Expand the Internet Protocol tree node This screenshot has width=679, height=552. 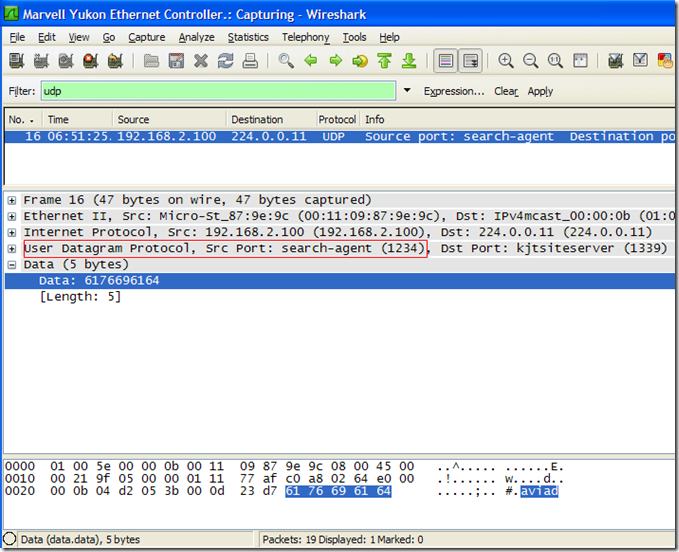(x=12, y=232)
